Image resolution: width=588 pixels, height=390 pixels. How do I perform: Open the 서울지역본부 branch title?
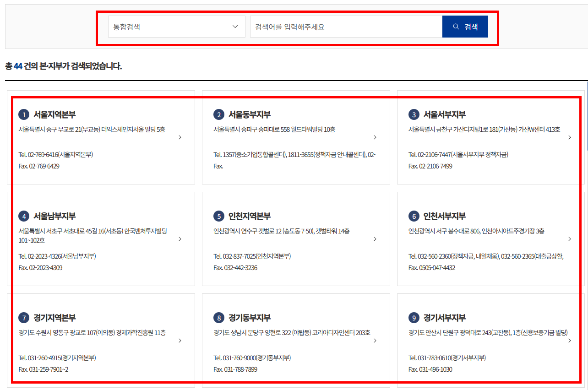tap(54, 114)
